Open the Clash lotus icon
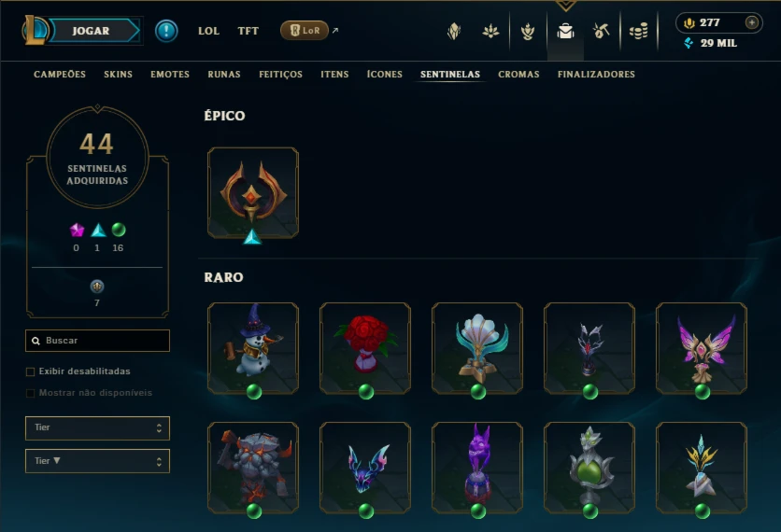Image resolution: width=781 pixels, height=532 pixels. pyautogui.click(x=490, y=32)
